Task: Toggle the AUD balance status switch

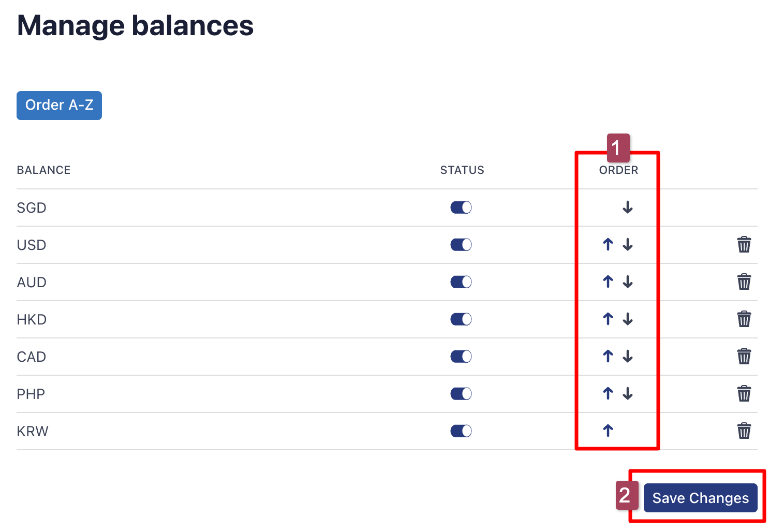Action: [x=461, y=282]
